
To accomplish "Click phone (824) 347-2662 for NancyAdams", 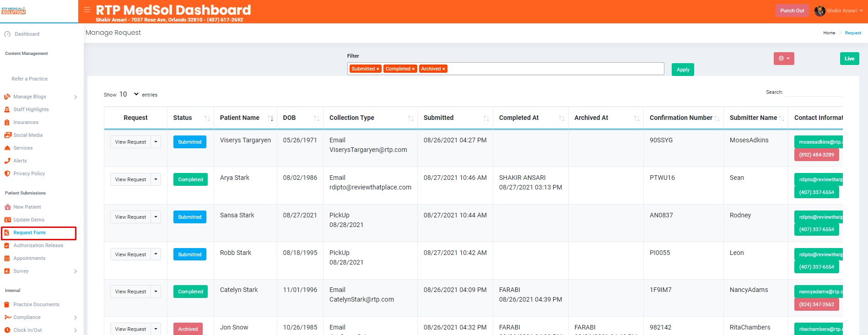I will click(816, 304).
